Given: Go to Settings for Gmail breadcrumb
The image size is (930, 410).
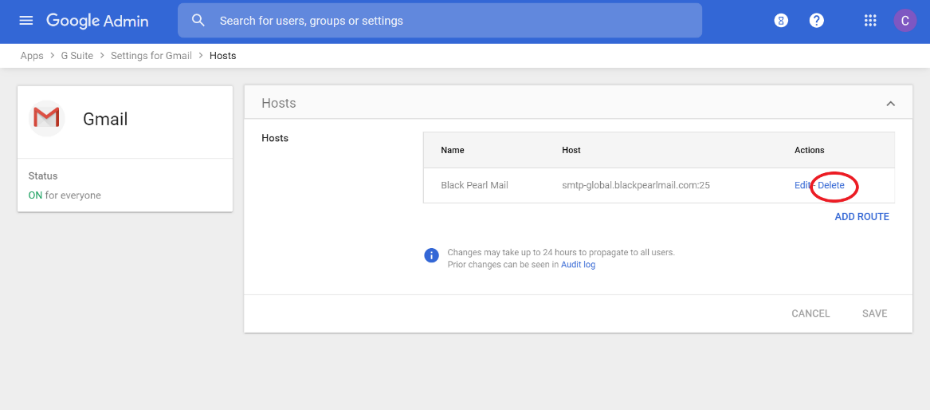Looking at the screenshot, I should (x=151, y=56).
